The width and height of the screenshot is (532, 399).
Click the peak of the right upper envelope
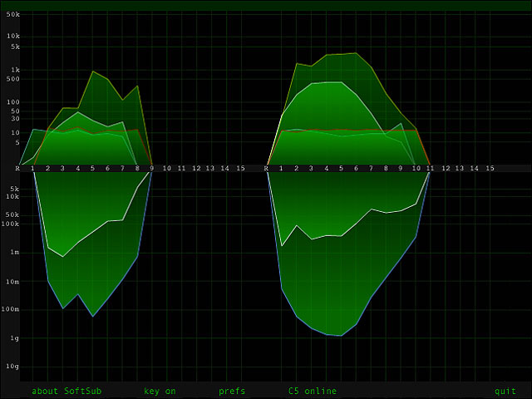tap(356, 53)
